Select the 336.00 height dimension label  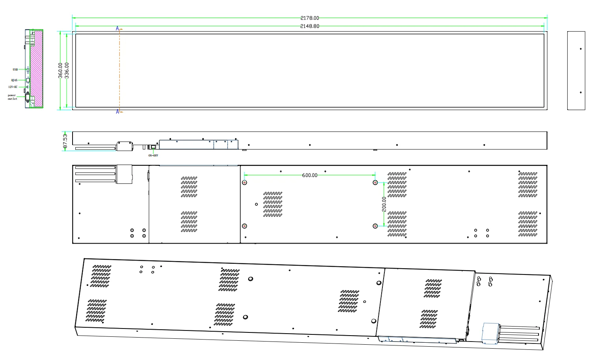[67, 71]
